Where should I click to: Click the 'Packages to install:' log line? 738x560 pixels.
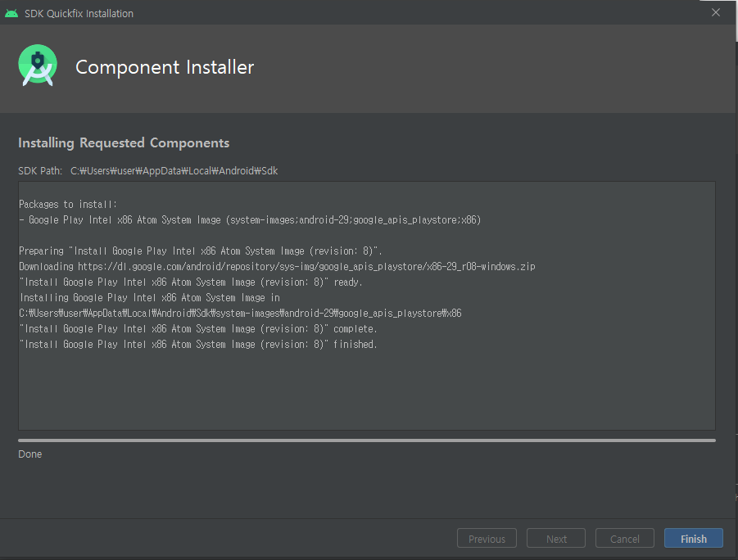pyautogui.click(x=68, y=204)
